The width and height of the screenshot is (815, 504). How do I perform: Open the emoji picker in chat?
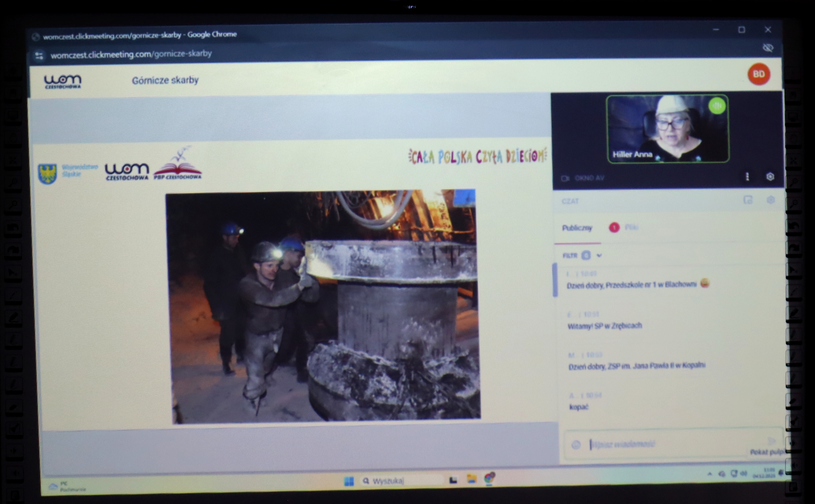[x=576, y=445]
